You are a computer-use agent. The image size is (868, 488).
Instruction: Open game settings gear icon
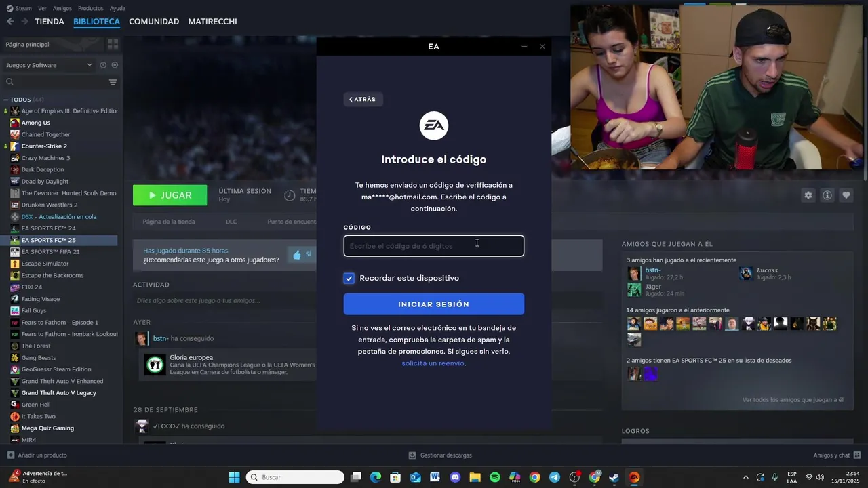(808, 195)
